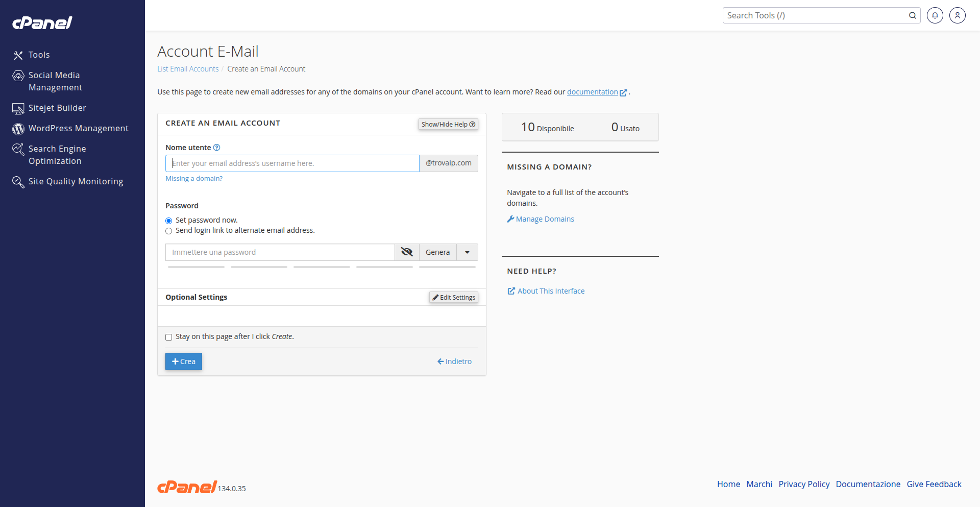Viewport: 980px width, 507px height.
Task: Click Give Feedback link
Action: 934,484
